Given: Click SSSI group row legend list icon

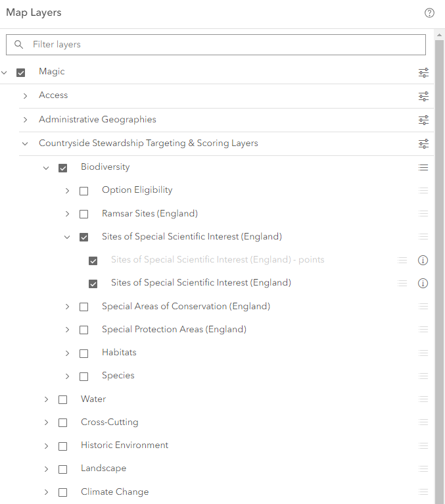Looking at the screenshot, I should pos(423,237).
